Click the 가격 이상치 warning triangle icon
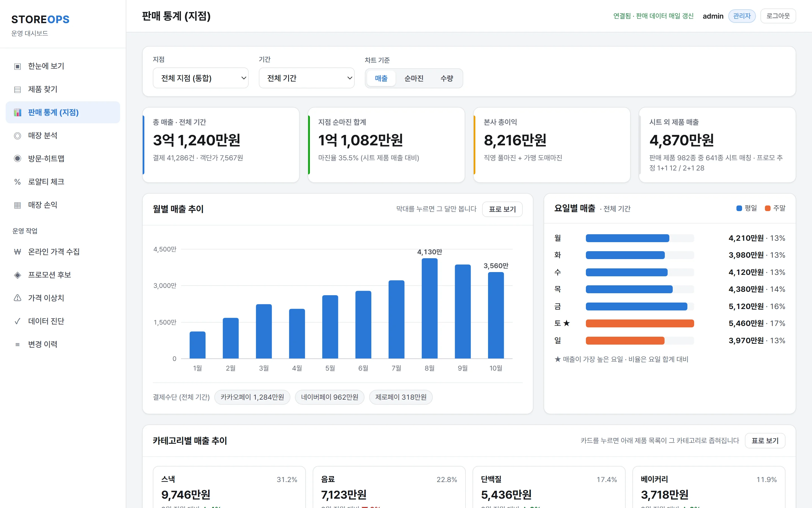Viewport: 812px width, 508px height. click(x=17, y=298)
